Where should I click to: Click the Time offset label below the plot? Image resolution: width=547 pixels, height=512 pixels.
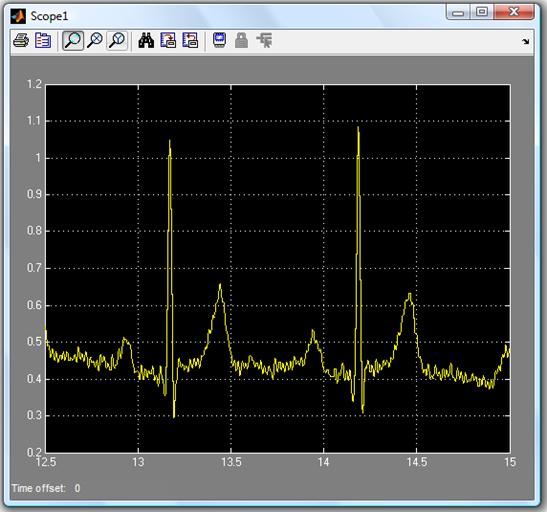38,488
